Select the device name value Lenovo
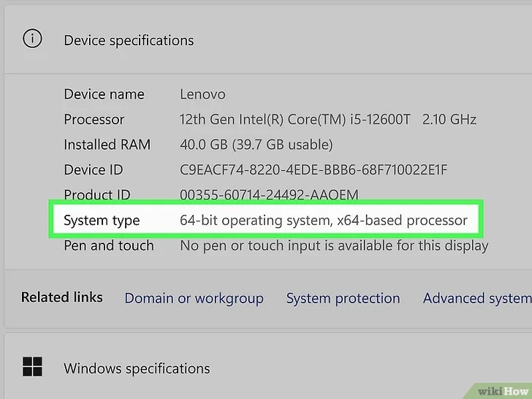The width and height of the screenshot is (532, 399). point(202,94)
